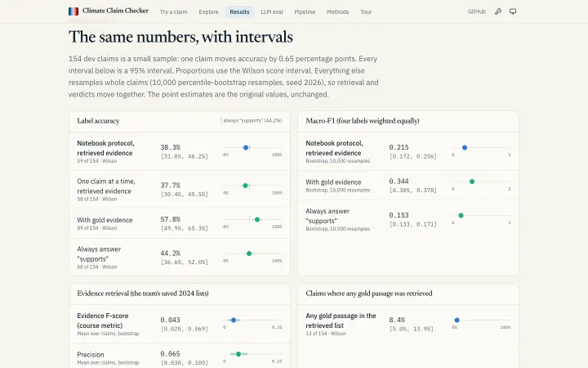Viewport: 588px width, 368px height.
Task: Click the 13 of 154 · Wilson caption
Action: tap(326, 334)
